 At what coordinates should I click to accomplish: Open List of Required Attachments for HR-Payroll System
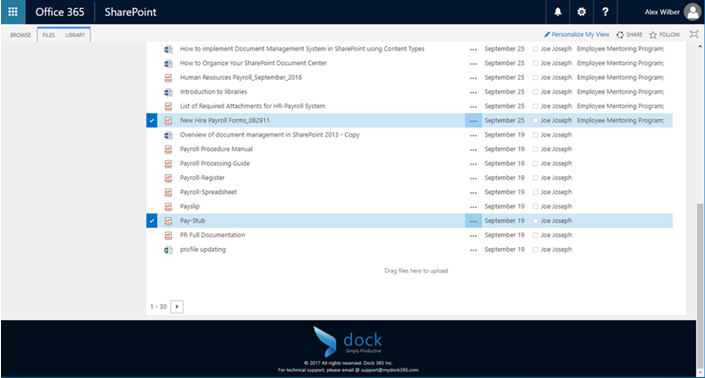pyautogui.click(x=252, y=106)
